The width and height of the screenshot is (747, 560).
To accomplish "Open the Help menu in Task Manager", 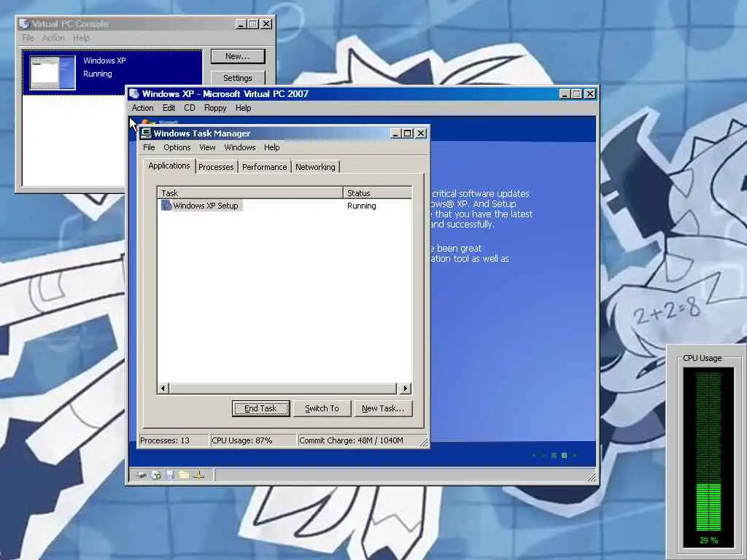I will click(x=271, y=147).
